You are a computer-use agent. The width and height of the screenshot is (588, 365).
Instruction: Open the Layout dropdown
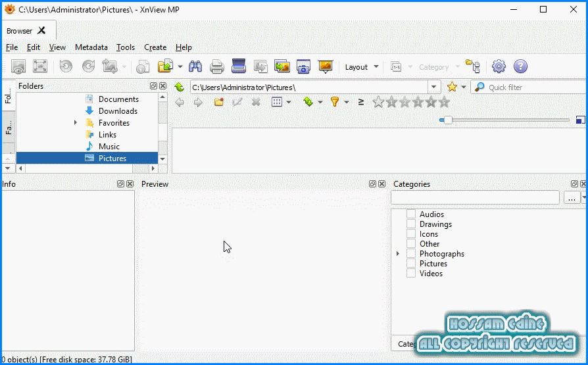(x=362, y=67)
